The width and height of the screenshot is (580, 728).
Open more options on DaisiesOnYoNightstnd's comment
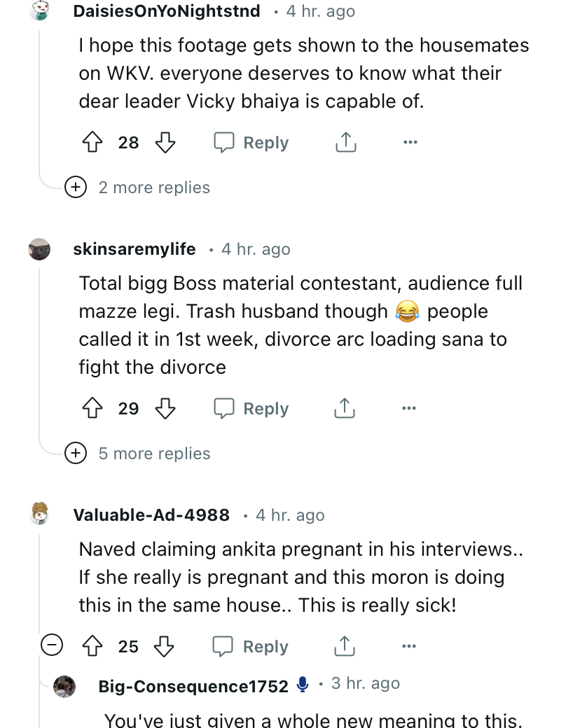410,143
